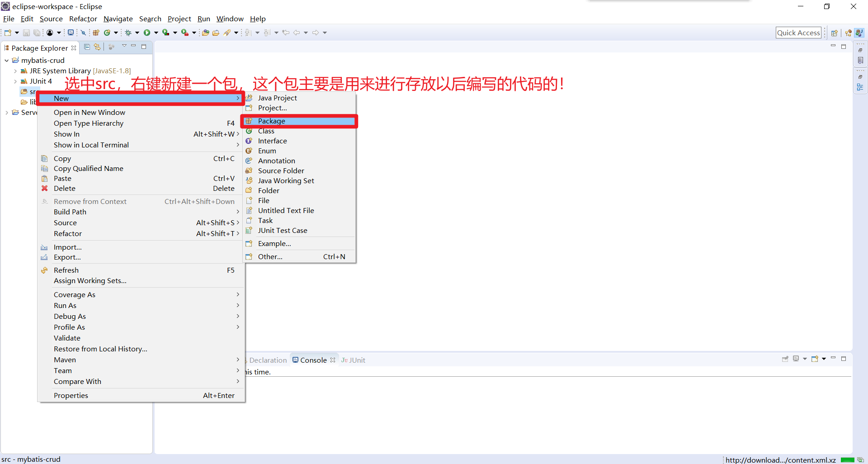Click the Quick Access field
Screen dimensions: 868x464
[x=798, y=33]
